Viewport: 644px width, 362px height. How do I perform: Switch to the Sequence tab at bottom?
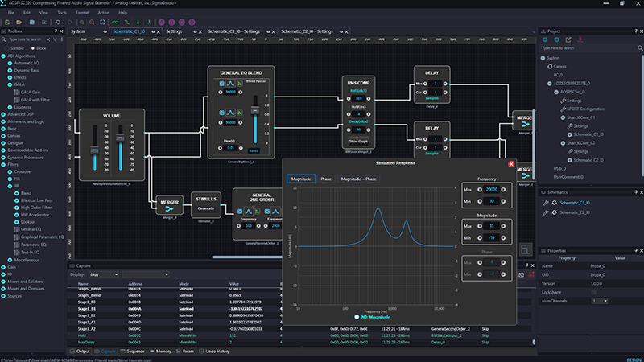tap(134, 352)
